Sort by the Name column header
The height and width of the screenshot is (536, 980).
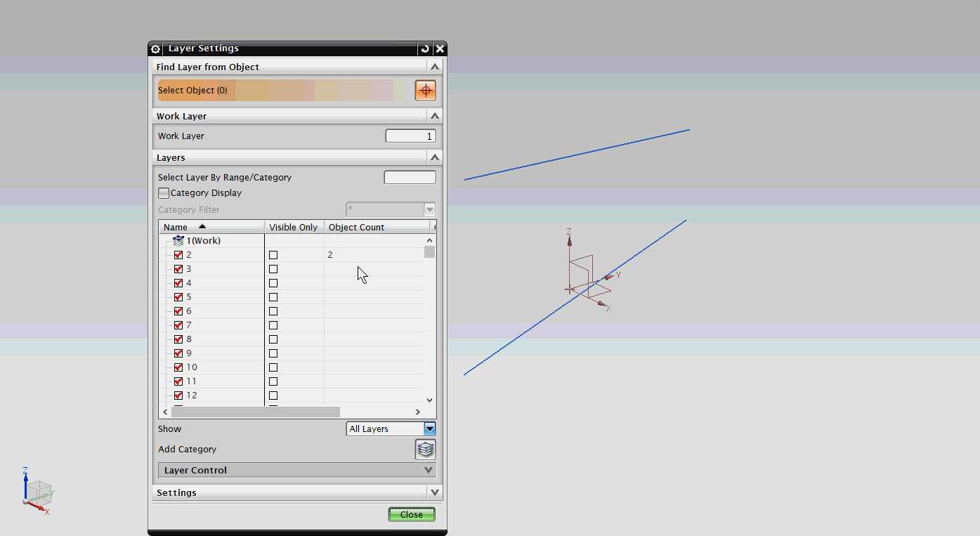click(211, 227)
